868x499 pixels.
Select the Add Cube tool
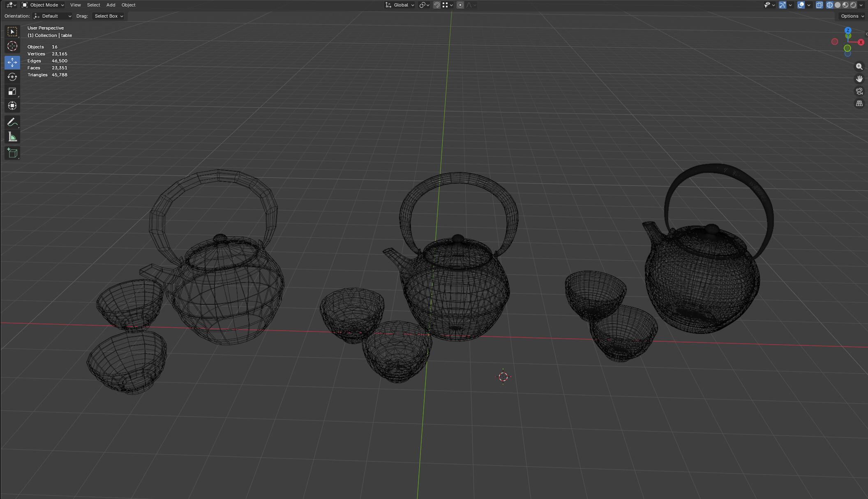click(12, 153)
